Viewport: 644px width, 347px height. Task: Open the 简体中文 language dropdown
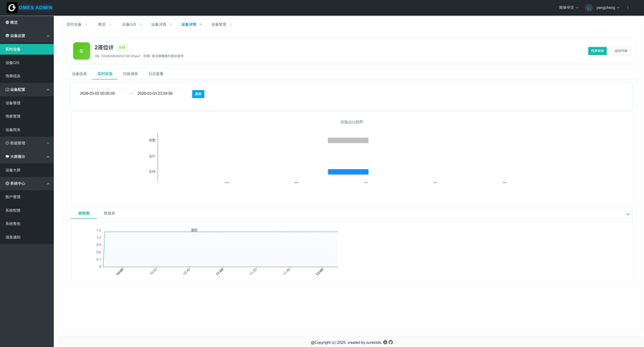click(568, 7)
